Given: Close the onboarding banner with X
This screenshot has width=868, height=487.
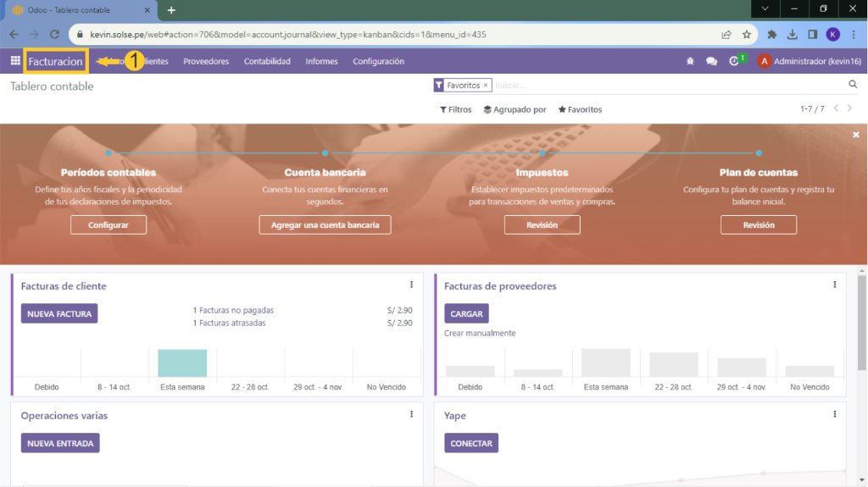Looking at the screenshot, I should (x=855, y=135).
